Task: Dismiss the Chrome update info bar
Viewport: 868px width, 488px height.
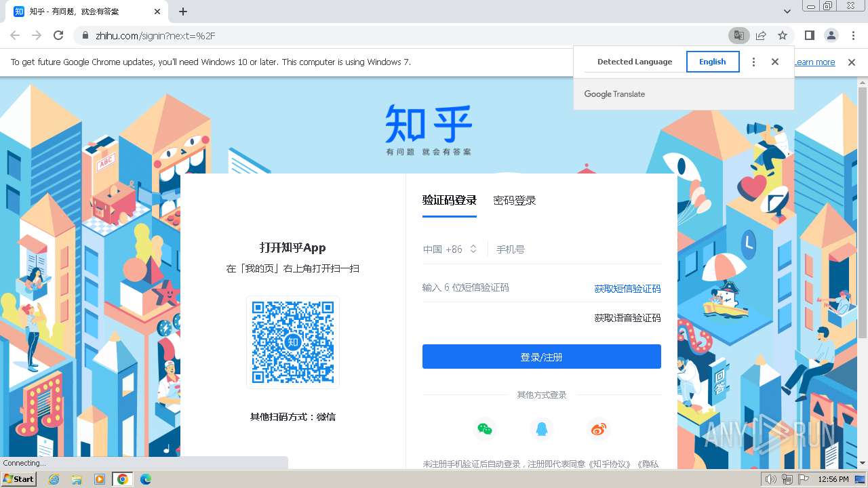Action: click(x=852, y=62)
